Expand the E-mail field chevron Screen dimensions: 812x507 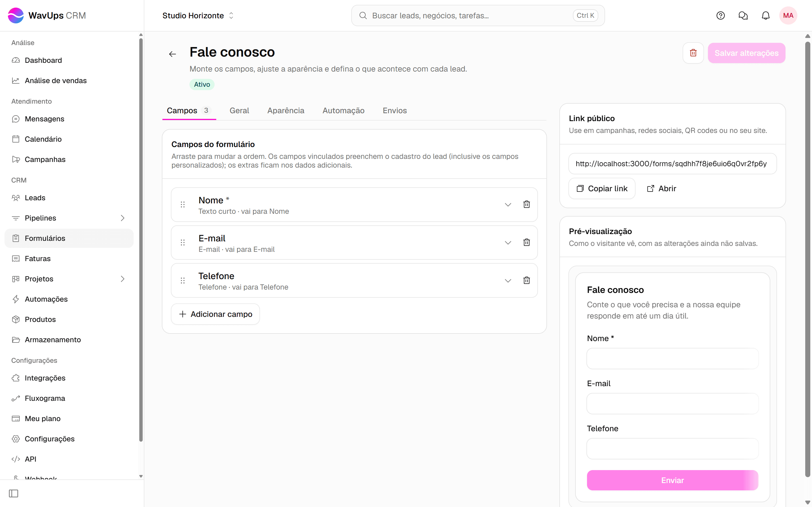(508, 243)
